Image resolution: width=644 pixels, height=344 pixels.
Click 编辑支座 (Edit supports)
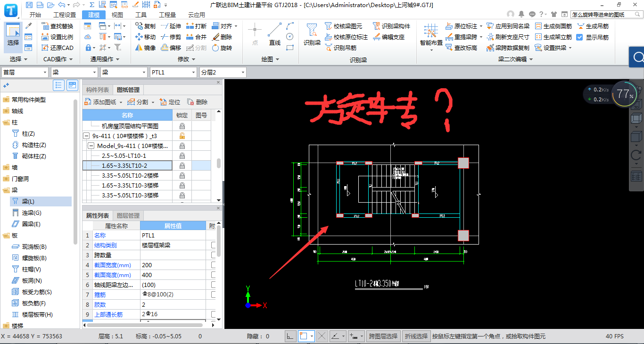388,37
